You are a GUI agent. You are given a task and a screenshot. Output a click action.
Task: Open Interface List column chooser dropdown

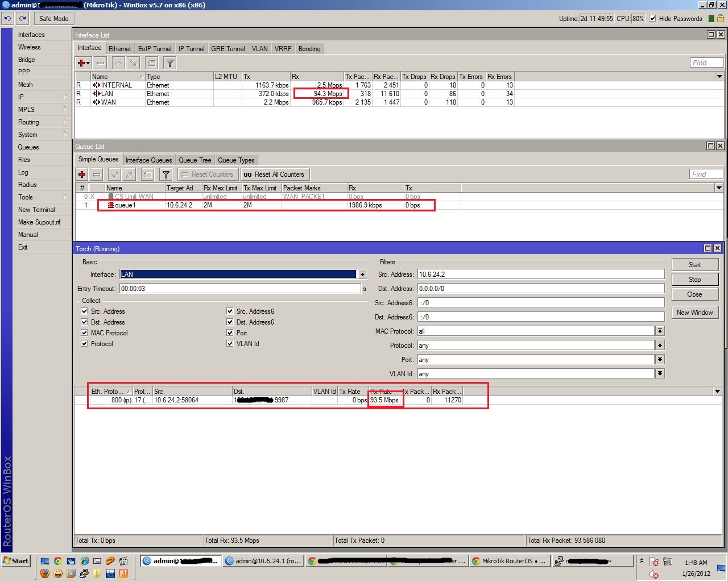(719, 77)
